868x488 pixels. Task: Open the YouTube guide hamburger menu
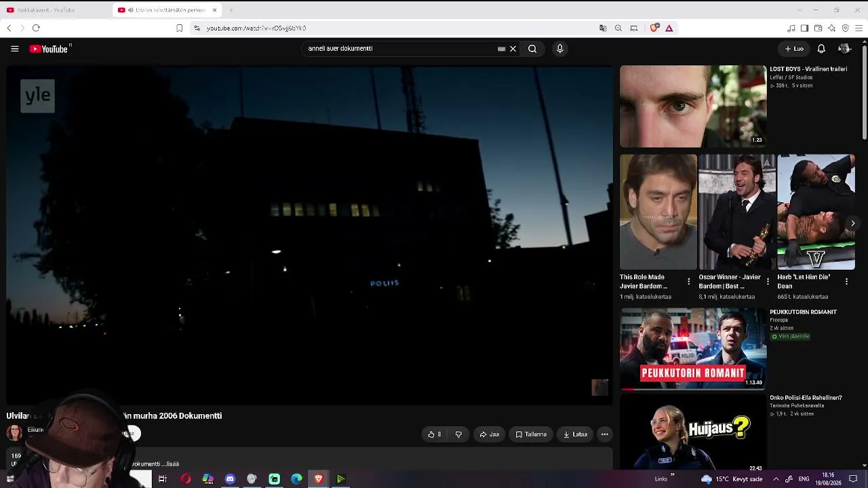pyautogui.click(x=14, y=49)
